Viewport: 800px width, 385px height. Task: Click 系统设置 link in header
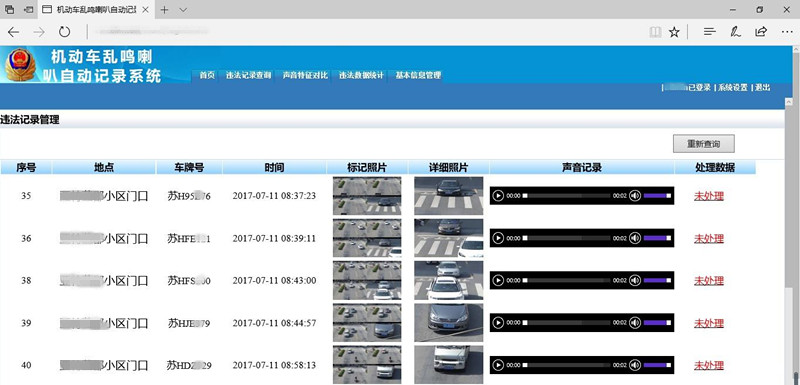coord(733,88)
